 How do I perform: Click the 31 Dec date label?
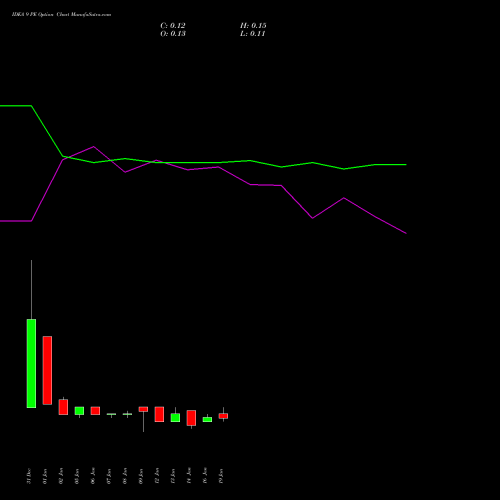pos(29,476)
